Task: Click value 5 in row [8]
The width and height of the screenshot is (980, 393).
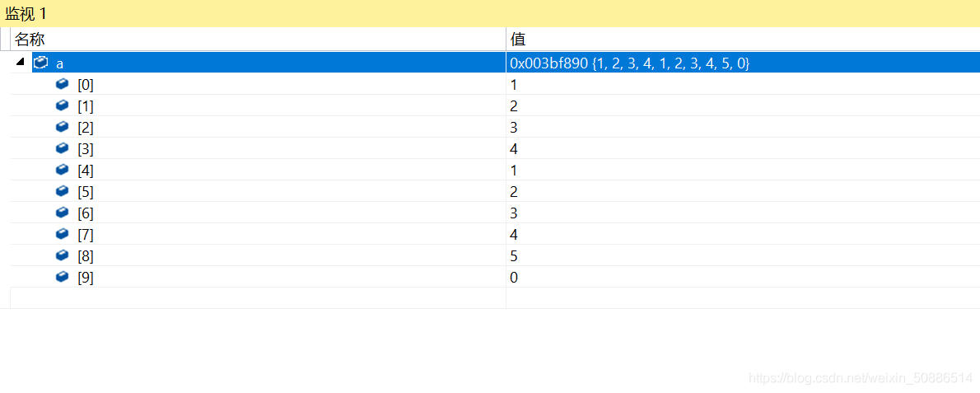Action: [514, 255]
